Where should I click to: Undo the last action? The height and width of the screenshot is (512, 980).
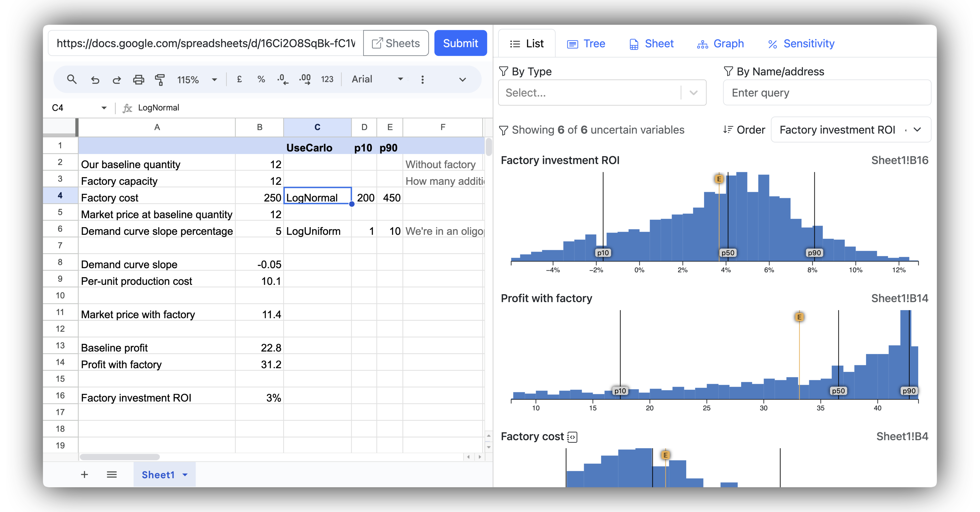[x=95, y=80]
